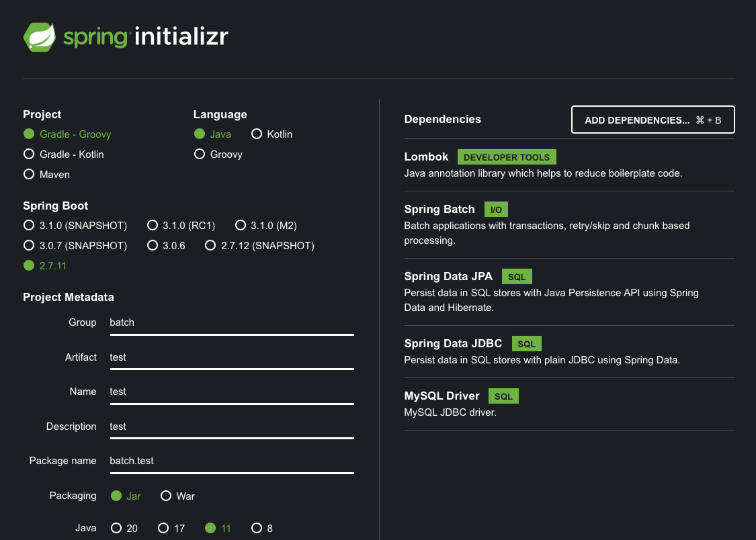Image resolution: width=756 pixels, height=540 pixels.
Task: Pick Spring Boot 2.7.12 (SNAPSHOT)
Action: (x=260, y=246)
